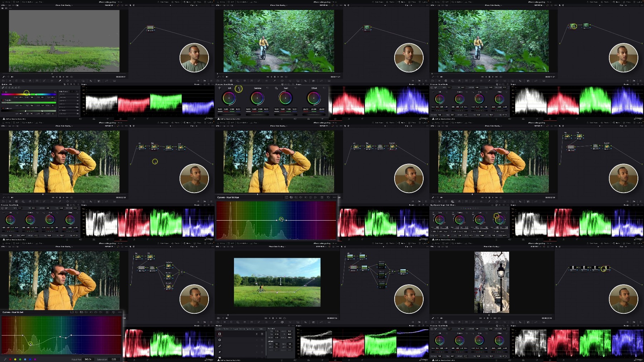Add Gradient window via Window panel button
This screenshot has width=644, height=362.
click(250, 329)
